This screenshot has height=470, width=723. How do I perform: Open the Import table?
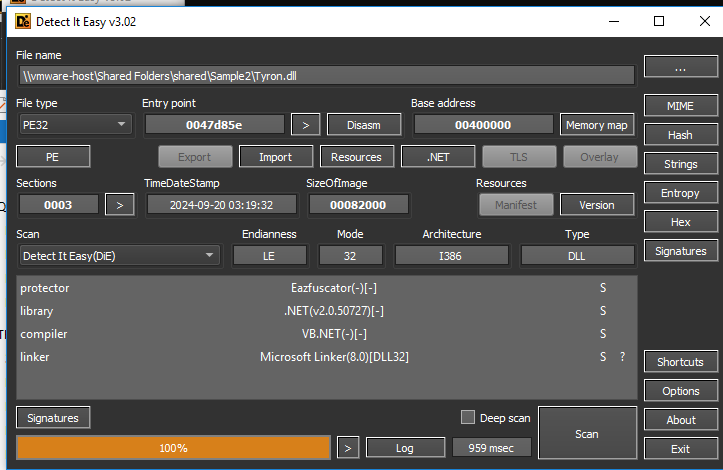pos(276,157)
